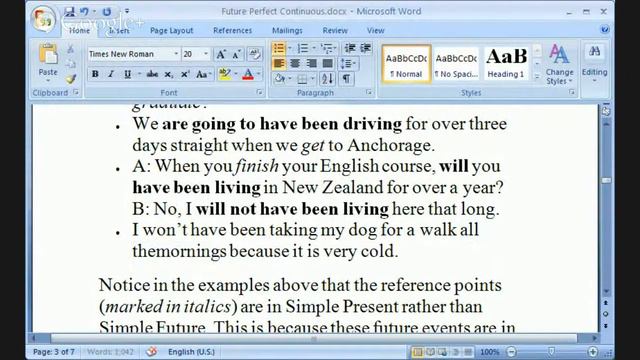Open the Times New Roman font dropdown
The height and width of the screenshot is (360, 640).
(x=176, y=54)
